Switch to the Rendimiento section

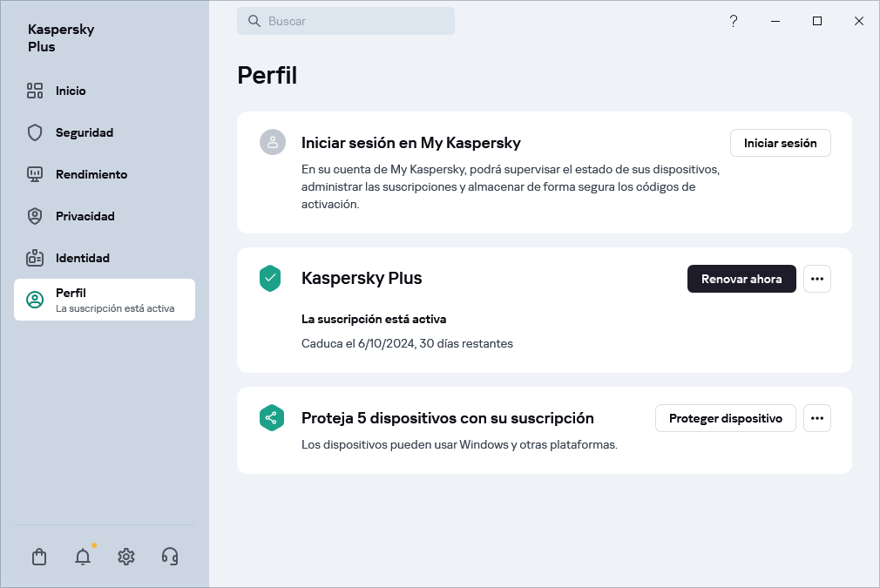(91, 174)
